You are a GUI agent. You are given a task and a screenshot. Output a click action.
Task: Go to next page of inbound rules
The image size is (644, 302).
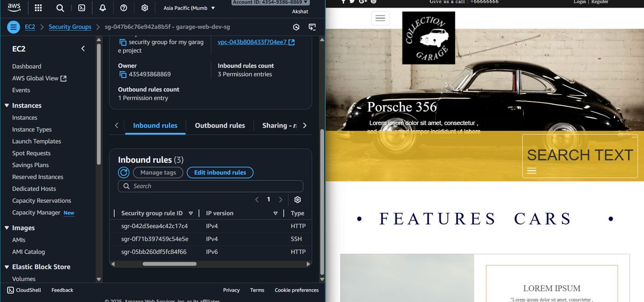click(x=281, y=200)
